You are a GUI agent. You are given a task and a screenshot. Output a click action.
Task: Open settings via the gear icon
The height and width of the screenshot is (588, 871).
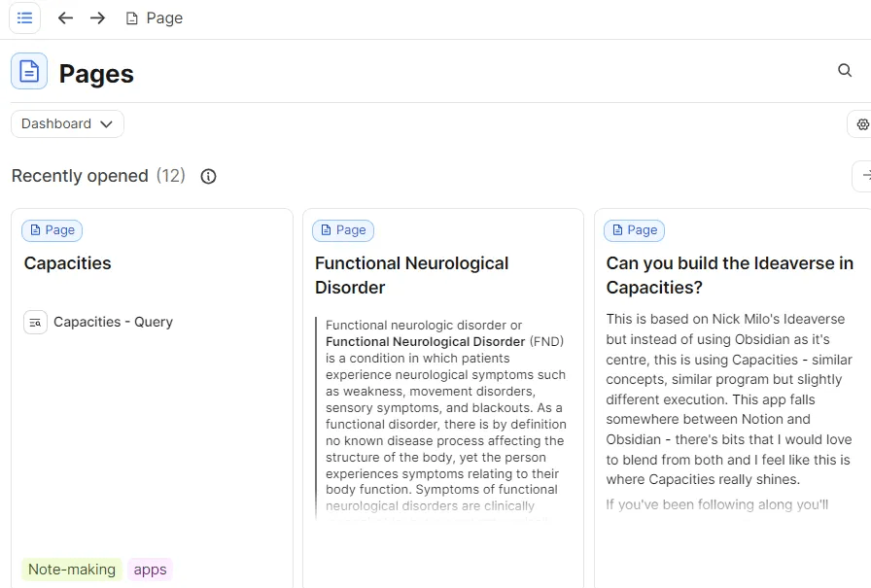tap(862, 124)
